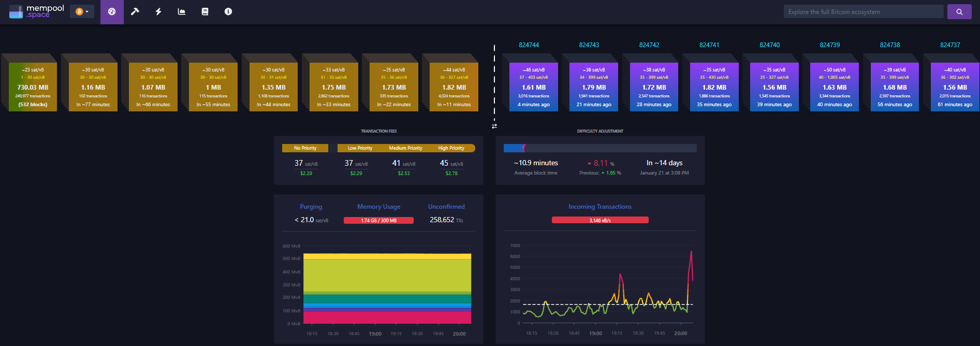980x346 pixels.
Task: Click the 45 sat/vB high priority fee
Action: pos(451,163)
